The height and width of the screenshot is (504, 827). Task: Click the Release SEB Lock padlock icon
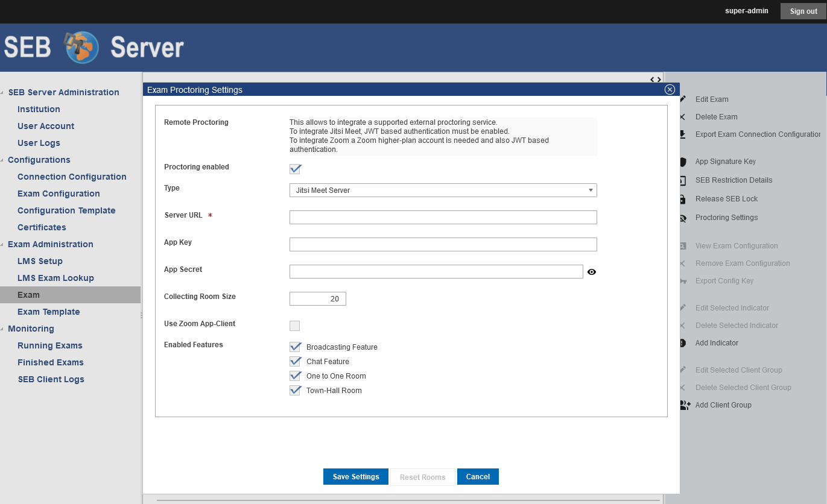683,199
